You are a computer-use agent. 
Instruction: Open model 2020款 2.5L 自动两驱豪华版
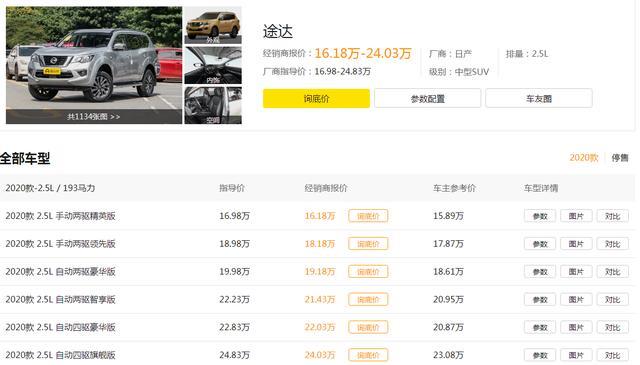pyautogui.click(x=60, y=271)
